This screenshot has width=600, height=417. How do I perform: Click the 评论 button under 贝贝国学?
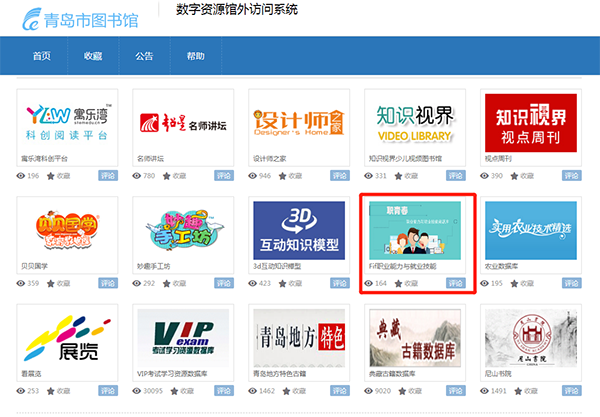point(108,283)
